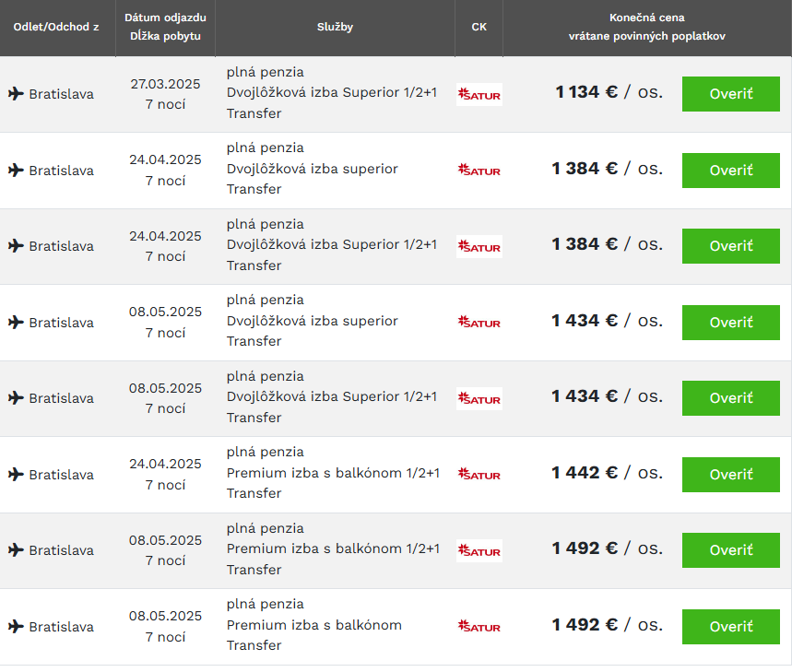Click the Služby column header

tap(335, 27)
